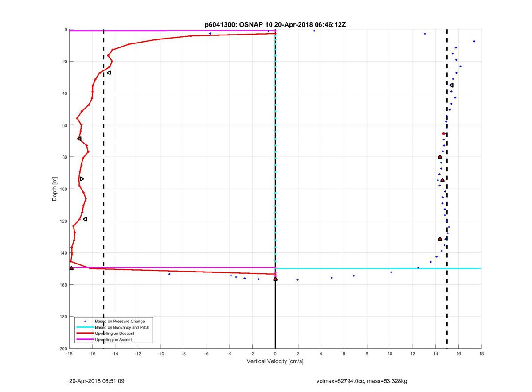Click the x-axis tick label '16'
532x392 pixels.
pos(458,354)
